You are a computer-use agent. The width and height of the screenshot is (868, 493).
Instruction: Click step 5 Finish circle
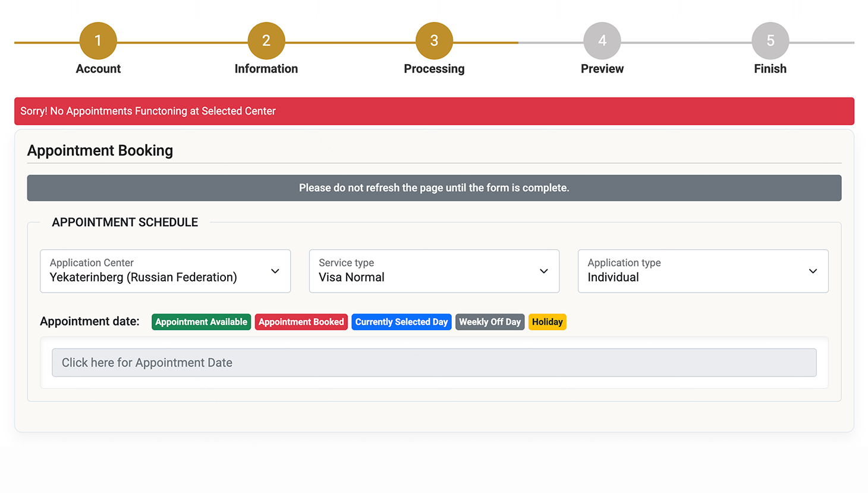[770, 41]
